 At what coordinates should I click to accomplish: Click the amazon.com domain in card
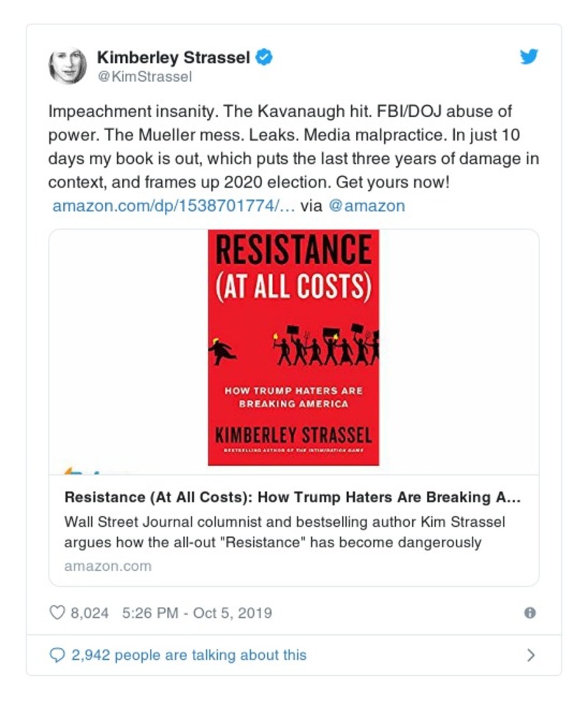click(108, 566)
